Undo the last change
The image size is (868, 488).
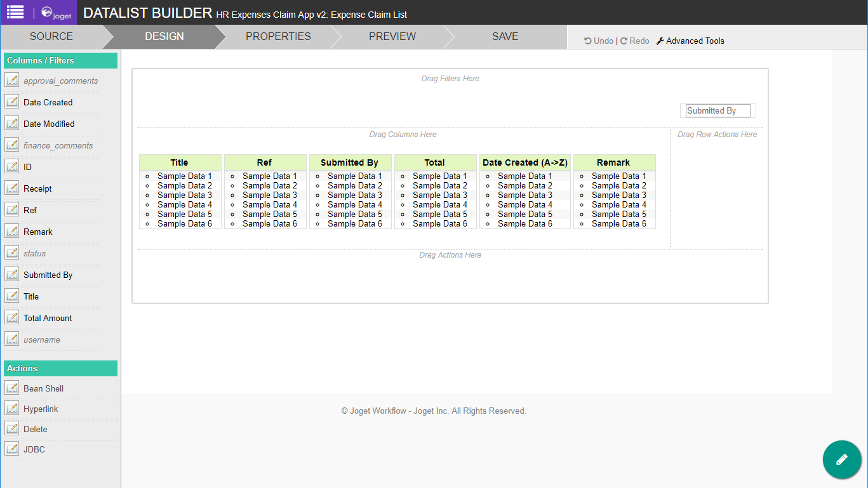point(599,41)
